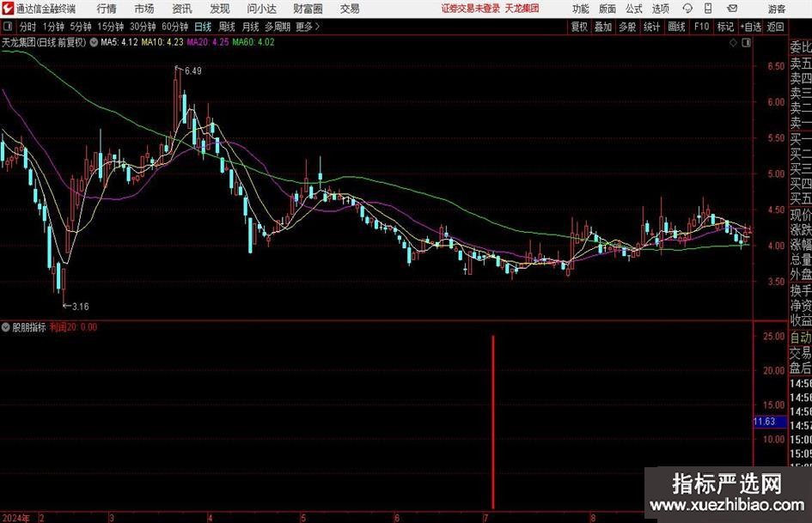Click the MA10: 4.23 indicator label
The height and width of the screenshot is (523, 812).
point(162,42)
